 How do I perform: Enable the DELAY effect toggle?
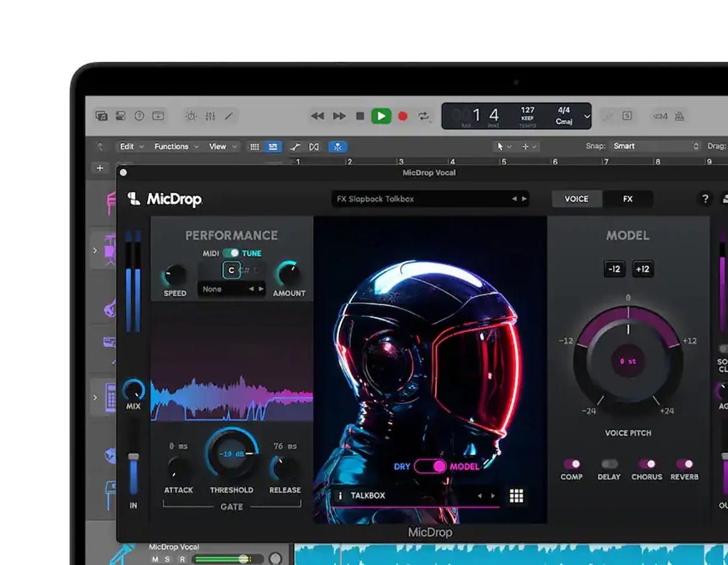pyautogui.click(x=609, y=464)
